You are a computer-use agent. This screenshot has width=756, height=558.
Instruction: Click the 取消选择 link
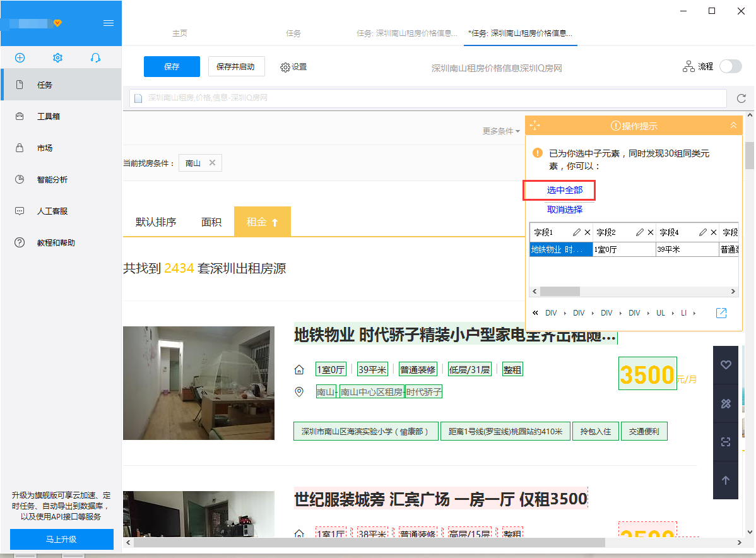(565, 210)
